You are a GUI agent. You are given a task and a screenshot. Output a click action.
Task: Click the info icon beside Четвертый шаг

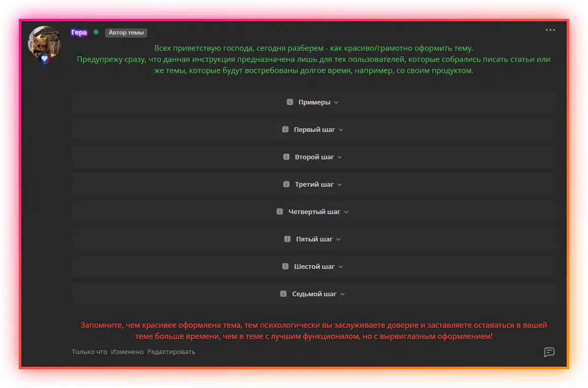pos(280,211)
